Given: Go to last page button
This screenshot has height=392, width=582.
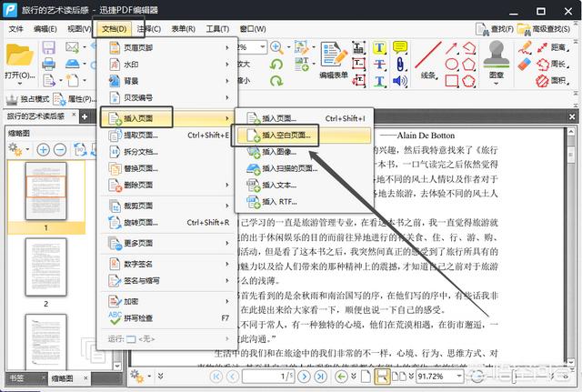Looking at the screenshot, I should (320, 377).
